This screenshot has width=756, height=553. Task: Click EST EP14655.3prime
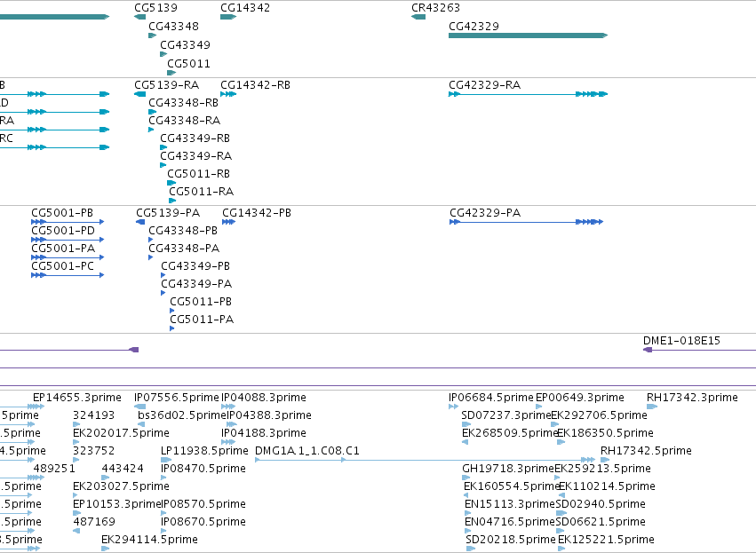(77, 398)
